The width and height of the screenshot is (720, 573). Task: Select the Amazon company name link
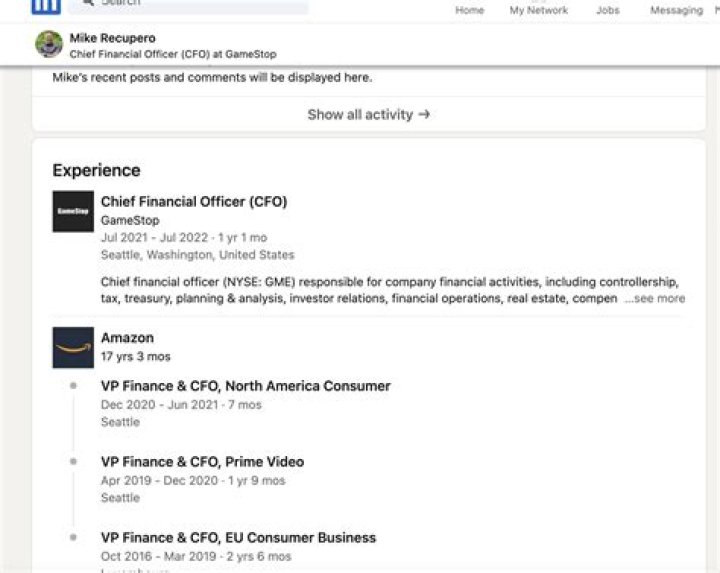pyautogui.click(x=127, y=338)
